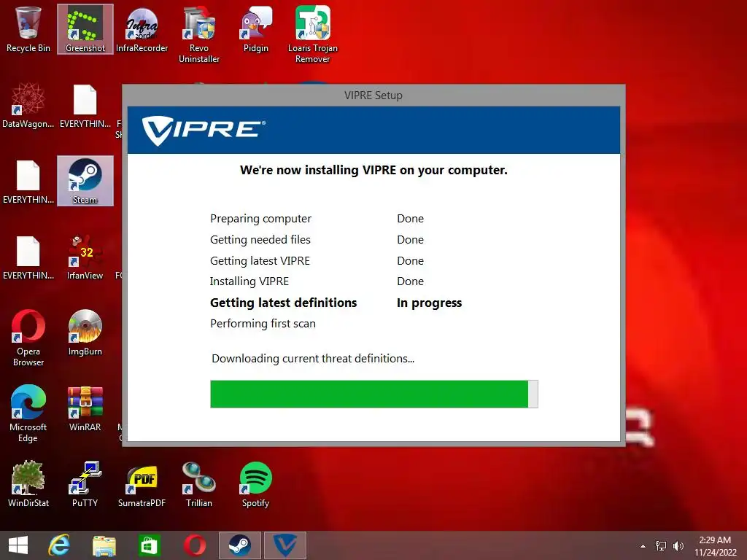Screen dimensions: 747x560
Task: Open the PuTTY desktop shortcut
Action: [85, 484]
